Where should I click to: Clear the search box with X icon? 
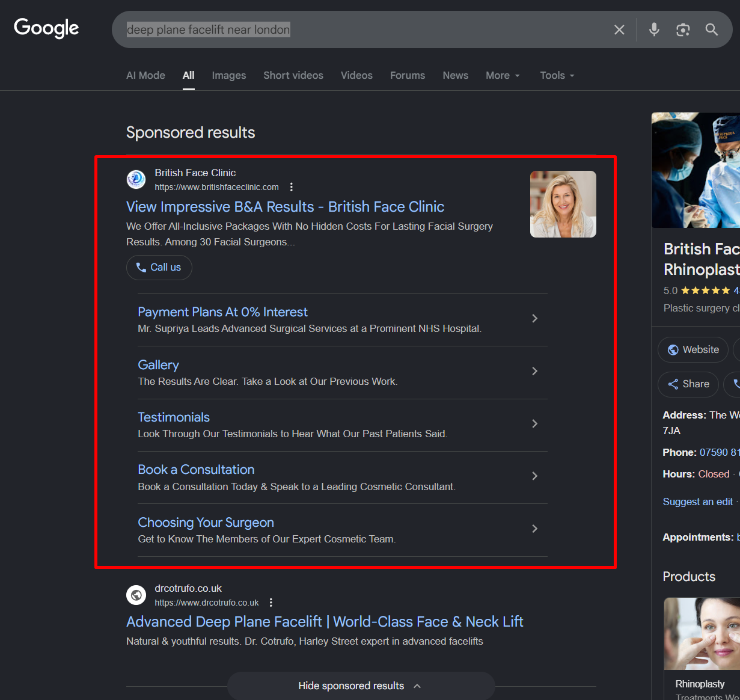click(x=619, y=30)
